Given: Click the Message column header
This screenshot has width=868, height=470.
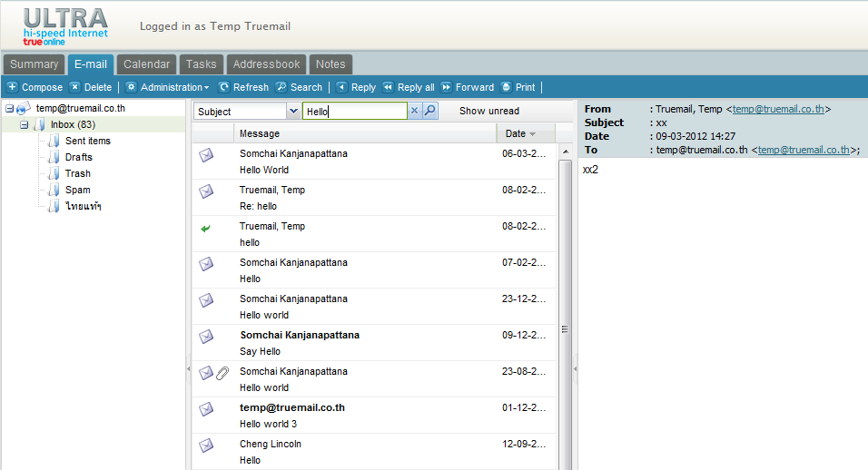Looking at the screenshot, I should pyautogui.click(x=365, y=133).
